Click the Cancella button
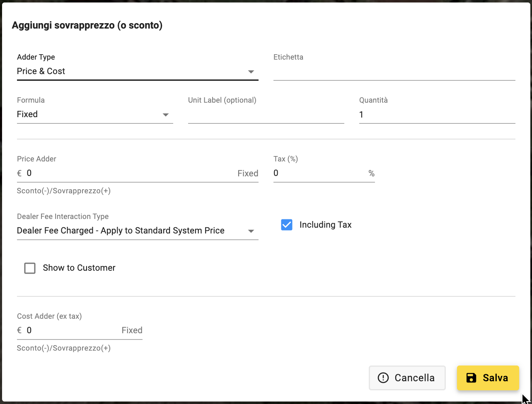The image size is (532, 404). coord(407,378)
